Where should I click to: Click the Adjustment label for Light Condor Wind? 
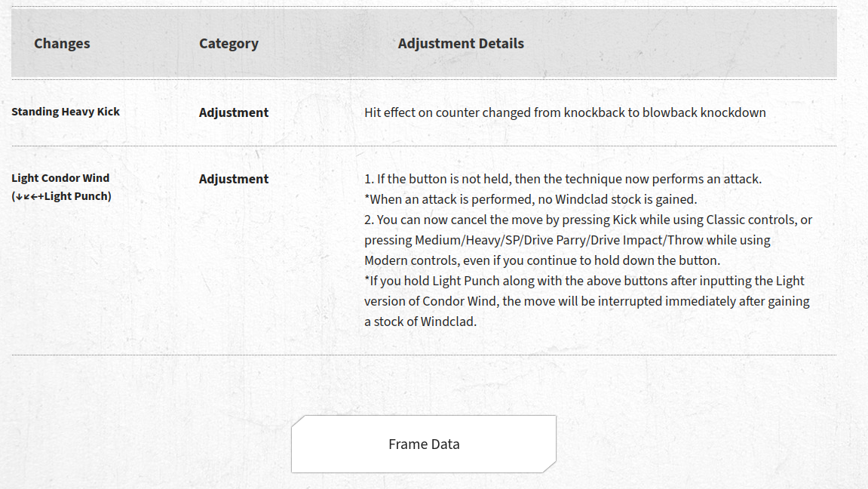(234, 179)
